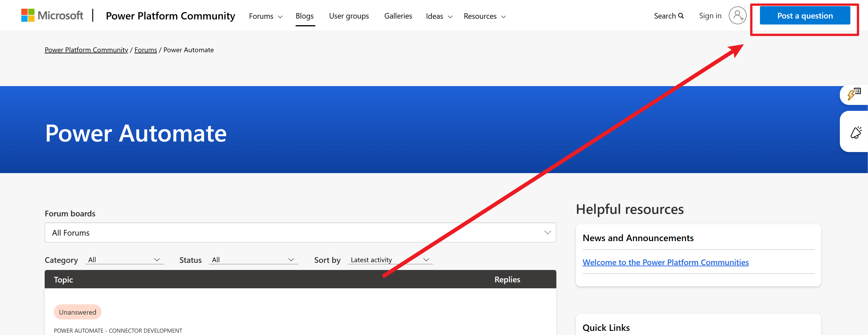This screenshot has width=868, height=335.
Task: Open the User groups menu item
Action: 349,16
